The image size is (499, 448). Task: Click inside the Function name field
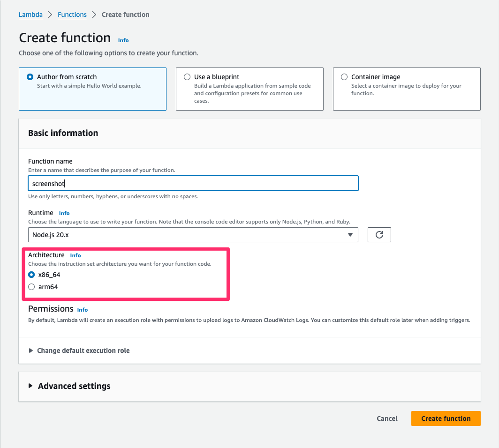pos(193,183)
